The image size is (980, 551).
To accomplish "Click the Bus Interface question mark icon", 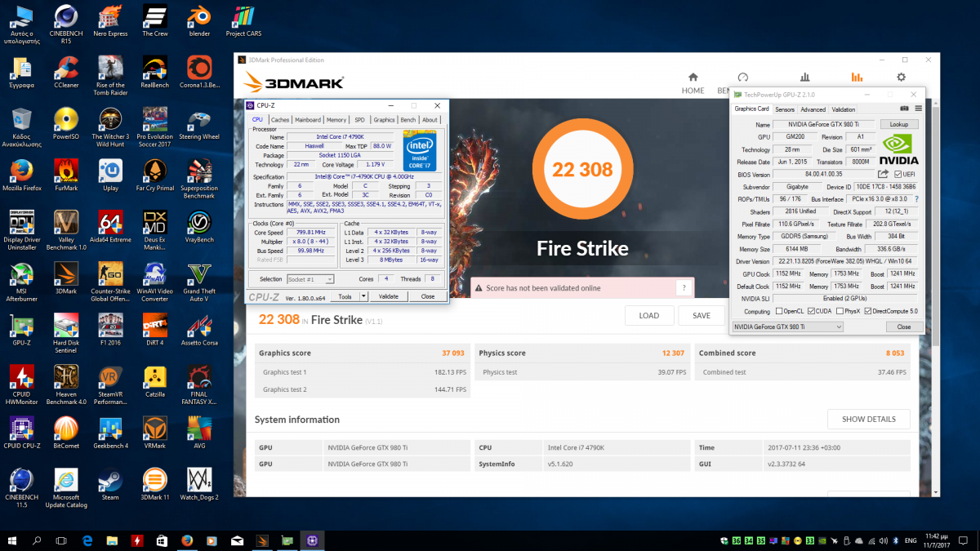I will coord(915,199).
